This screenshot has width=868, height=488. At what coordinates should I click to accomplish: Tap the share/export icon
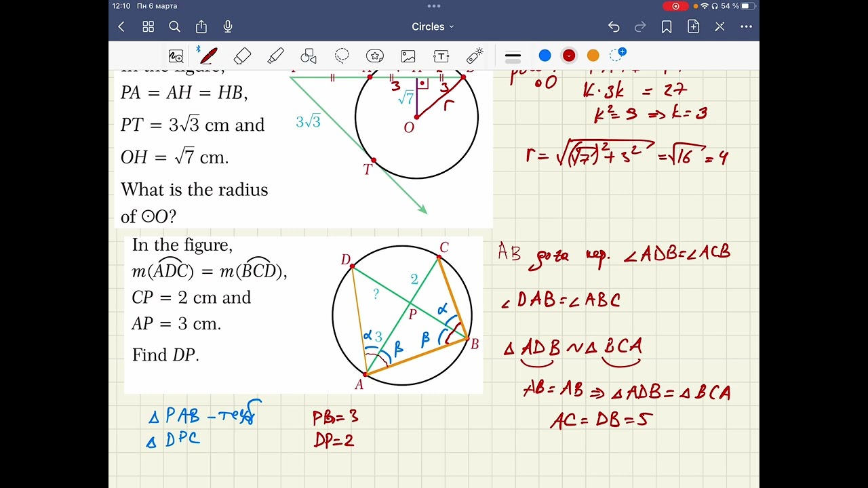click(201, 26)
